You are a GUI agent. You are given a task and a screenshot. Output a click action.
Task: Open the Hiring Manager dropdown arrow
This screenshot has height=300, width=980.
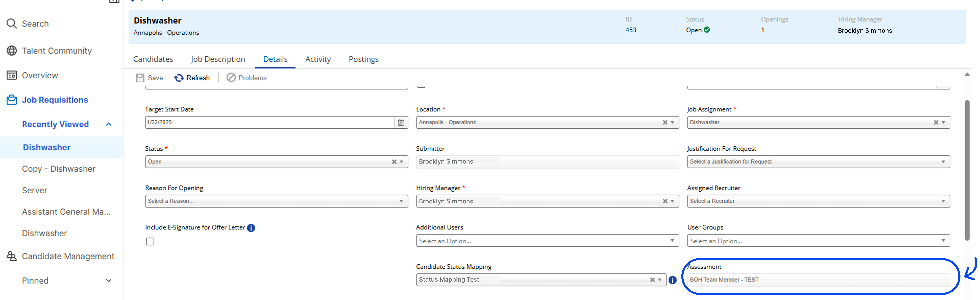(672, 201)
